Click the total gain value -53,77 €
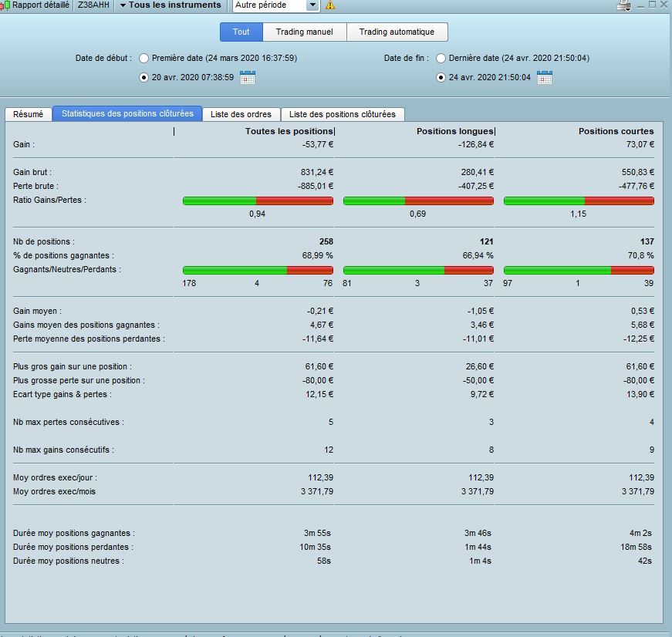This screenshot has height=637, width=672. pos(318,144)
